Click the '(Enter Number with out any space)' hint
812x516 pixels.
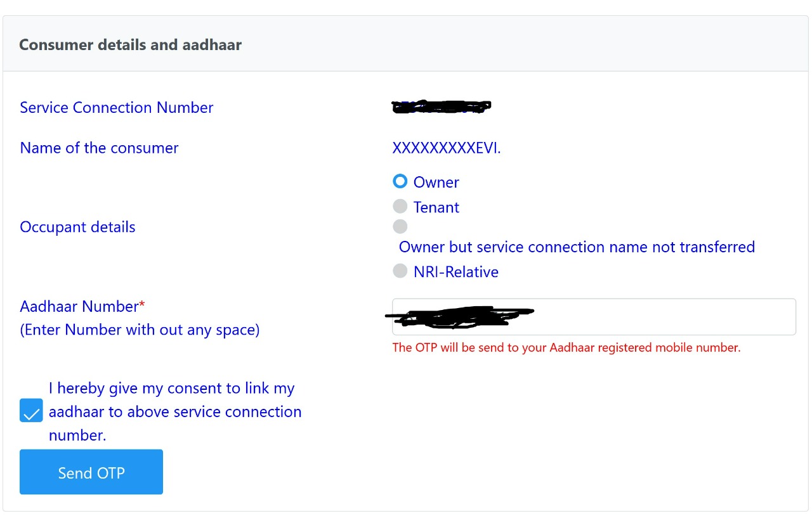point(140,330)
